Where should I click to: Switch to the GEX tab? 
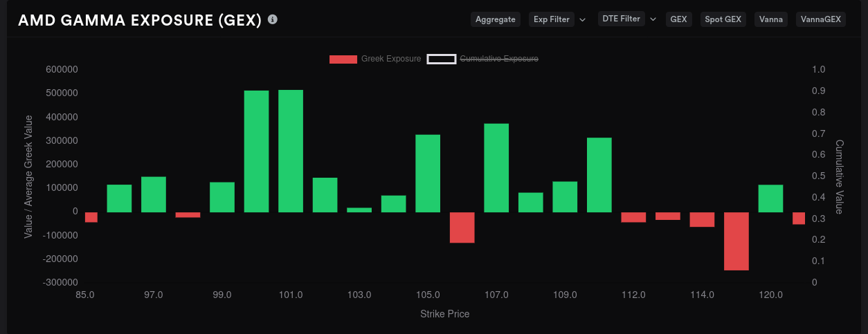(x=679, y=19)
